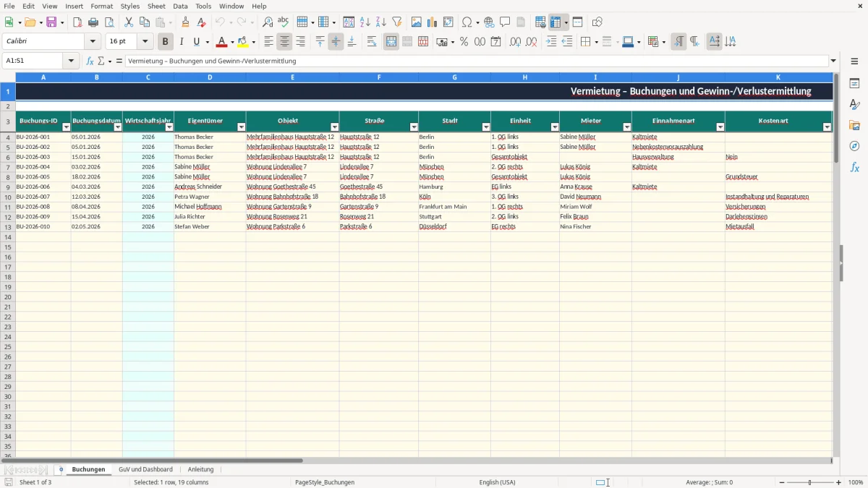This screenshot has height=488, width=868.
Task: Click the Background Color yellow swatch
Action: click(243, 42)
